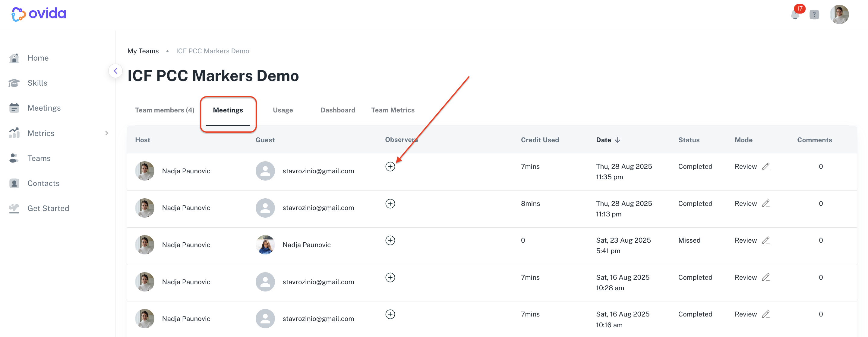Click the Missed status cell
The height and width of the screenshot is (337, 868).
689,240
